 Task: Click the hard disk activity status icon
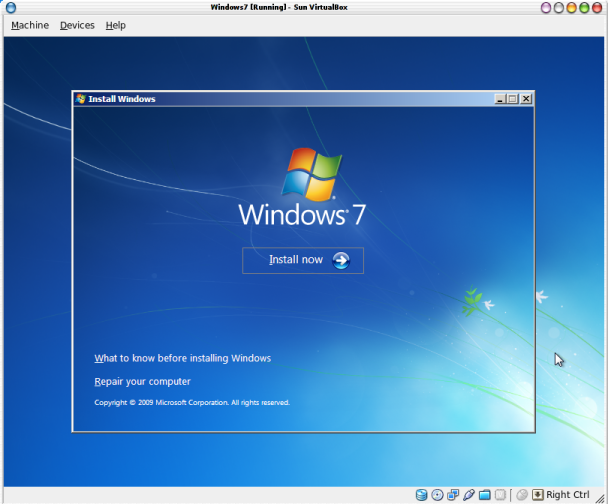tap(421, 495)
